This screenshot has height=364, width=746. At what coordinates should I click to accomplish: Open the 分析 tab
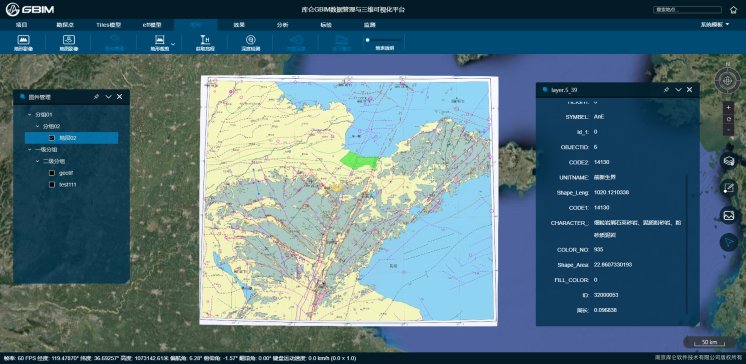pos(283,25)
